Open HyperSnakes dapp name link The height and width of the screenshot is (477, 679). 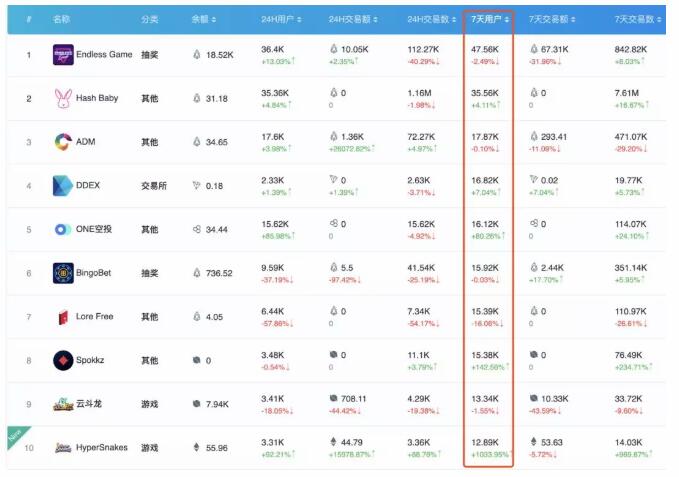[102, 447]
